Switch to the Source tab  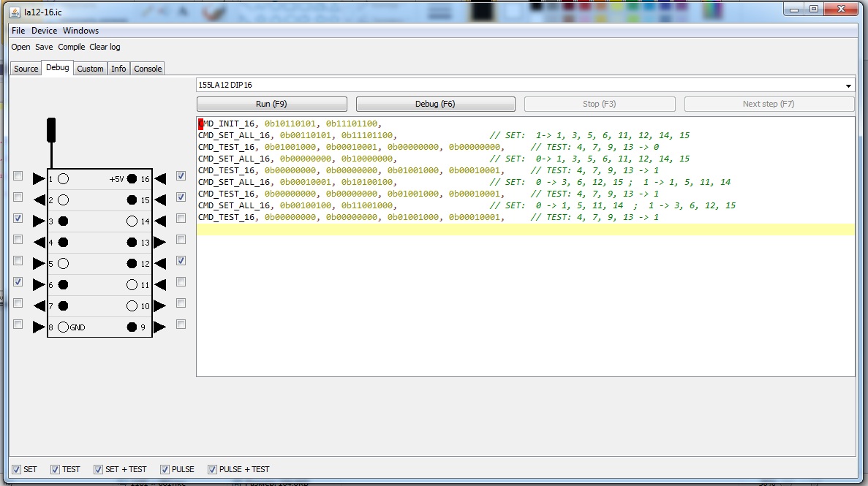26,69
